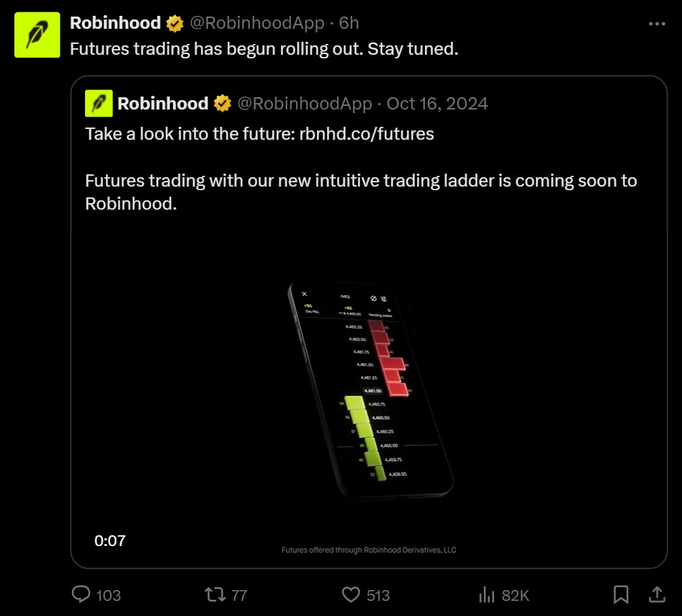Open the quoted tweet's Oct 16, 2024 date
Viewport: 682px width, 616px height.
click(x=437, y=104)
